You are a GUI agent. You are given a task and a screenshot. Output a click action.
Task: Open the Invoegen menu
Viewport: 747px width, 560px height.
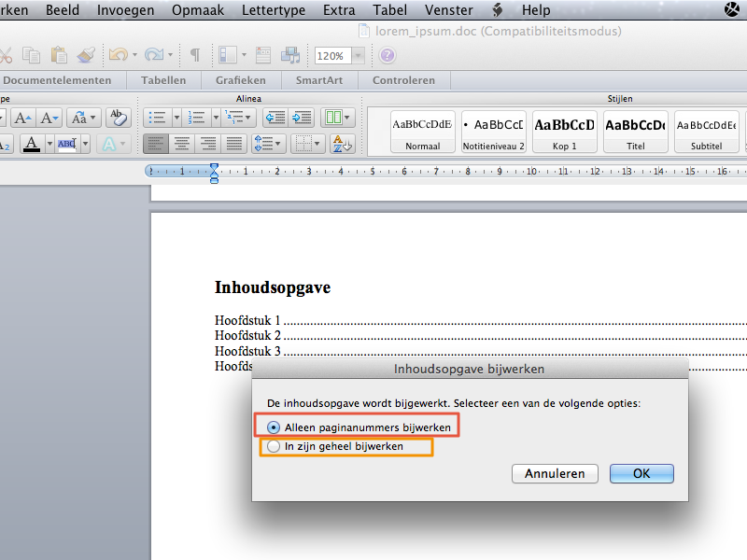126,10
